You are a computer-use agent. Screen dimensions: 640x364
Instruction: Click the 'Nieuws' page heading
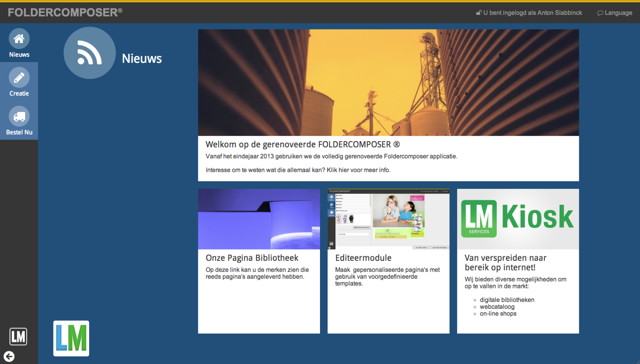(x=142, y=58)
